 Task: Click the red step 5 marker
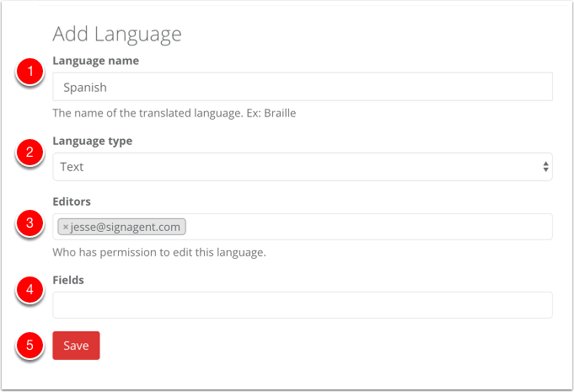30,345
